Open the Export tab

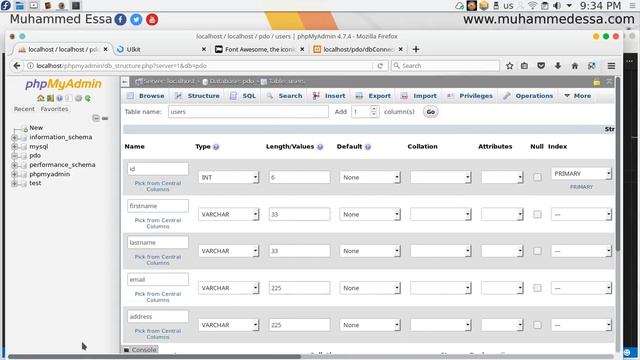(x=373, y=96)
